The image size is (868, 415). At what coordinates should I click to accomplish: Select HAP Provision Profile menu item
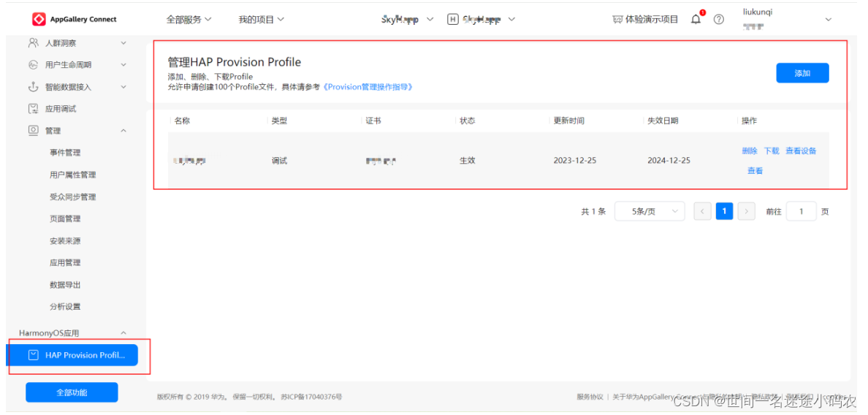pos(72,354)
